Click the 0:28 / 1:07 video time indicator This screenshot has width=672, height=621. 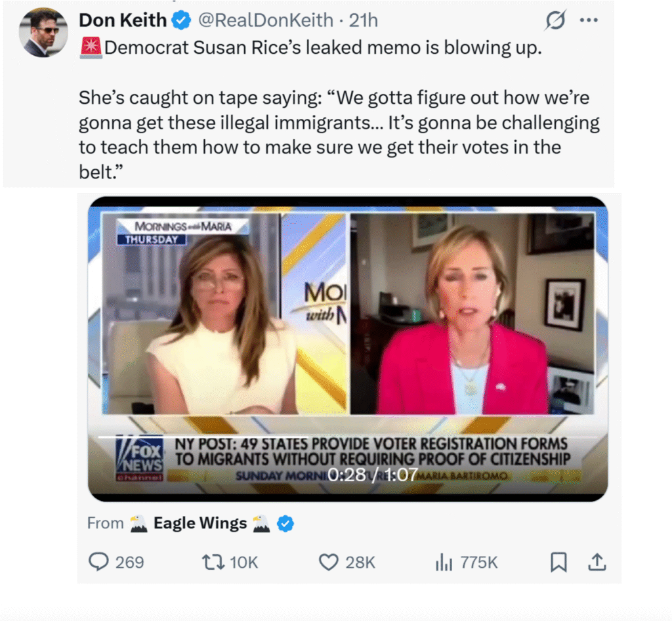[373, 475]
